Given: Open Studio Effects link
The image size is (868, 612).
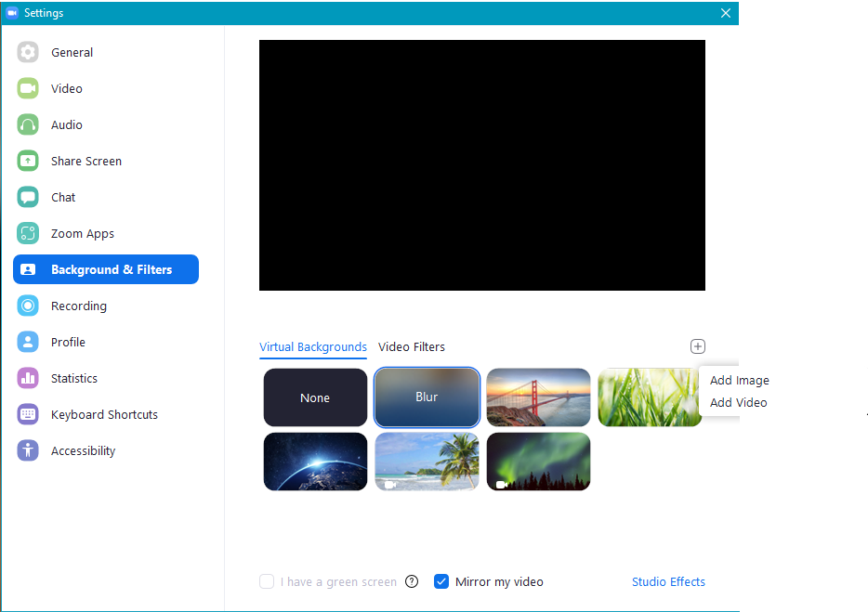Looking at the screenshot, I should click(x=668, y=581).
